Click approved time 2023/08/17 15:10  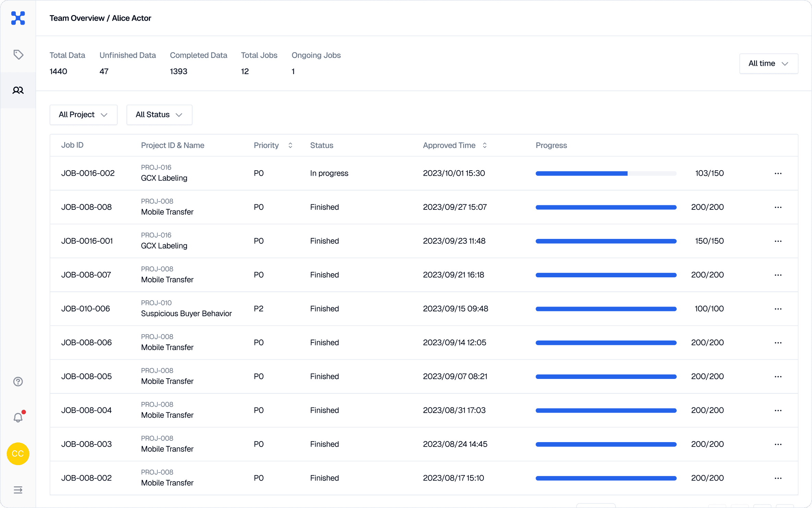(x=453, y=478)
